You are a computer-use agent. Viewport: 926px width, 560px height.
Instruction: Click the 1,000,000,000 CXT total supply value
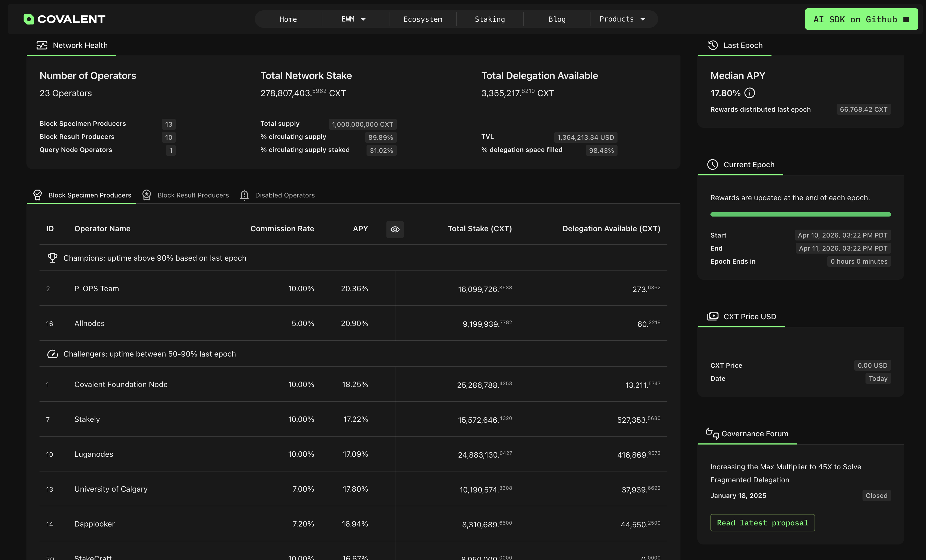pyautogui.click(x=362, y=124)
